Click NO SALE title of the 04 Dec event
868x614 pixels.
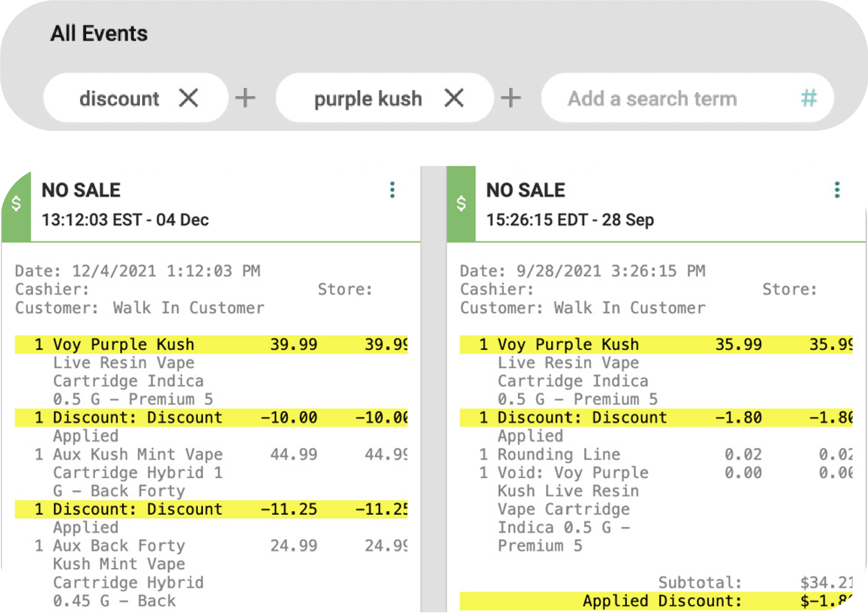tap(81, 190)
